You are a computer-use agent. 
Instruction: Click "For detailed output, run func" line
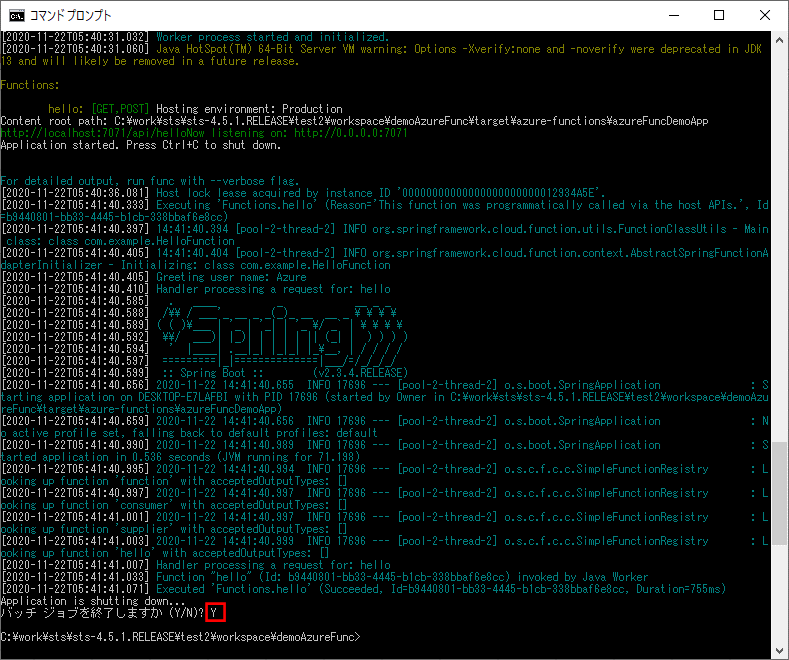pos(150,181)
